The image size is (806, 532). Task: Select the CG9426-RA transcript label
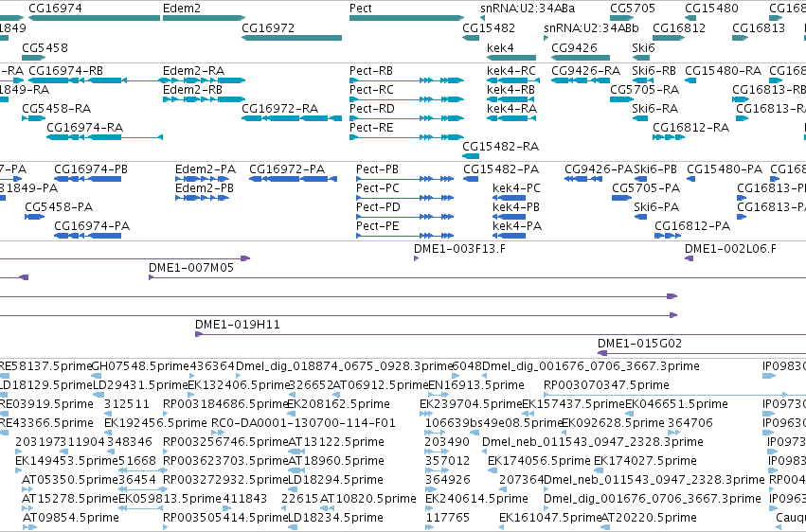(585, 70)
